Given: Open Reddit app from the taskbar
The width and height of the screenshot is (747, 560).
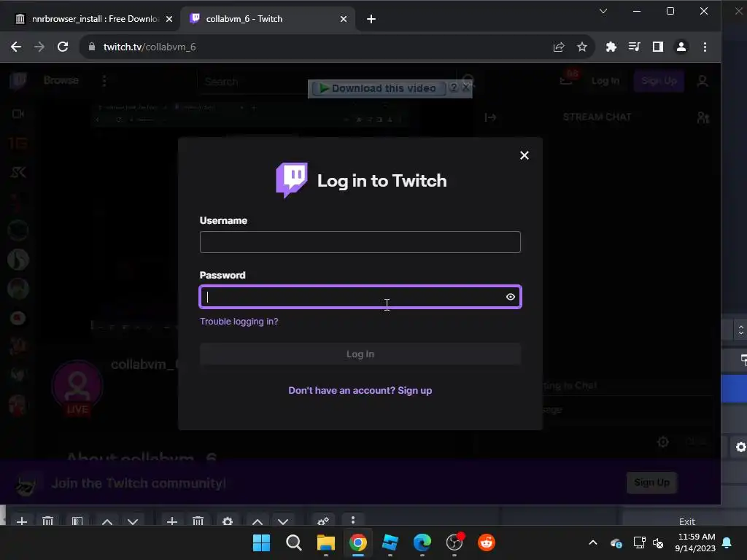Looking at the screenshot, I should tap(487, 542).
